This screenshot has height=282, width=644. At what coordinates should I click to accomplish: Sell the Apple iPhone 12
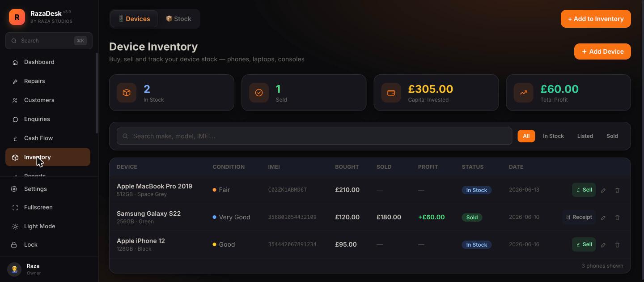(x=584, y=244)
